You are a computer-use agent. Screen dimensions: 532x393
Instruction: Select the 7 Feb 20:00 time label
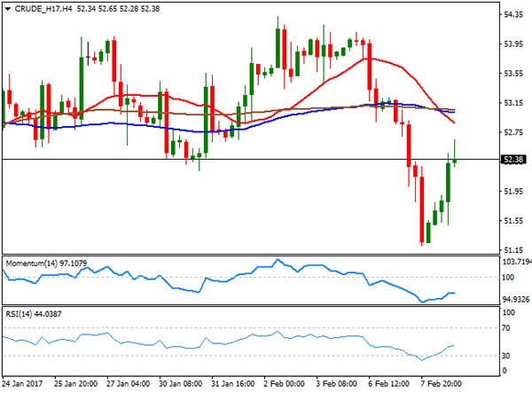(x=441, y=384)
